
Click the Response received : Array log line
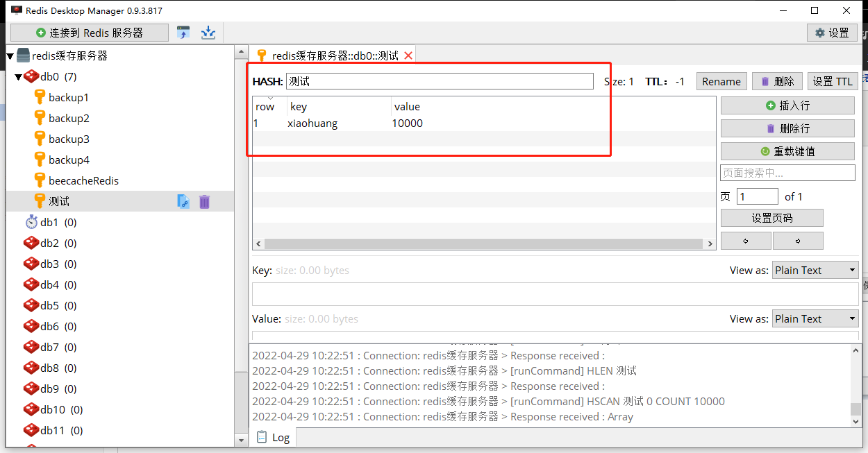[442, 417]
